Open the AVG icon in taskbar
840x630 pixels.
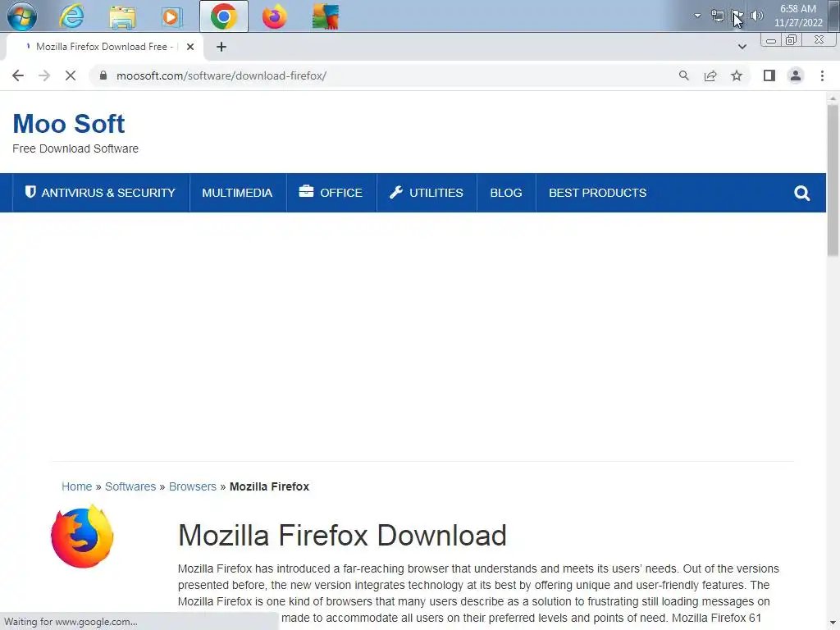[325, 16]
